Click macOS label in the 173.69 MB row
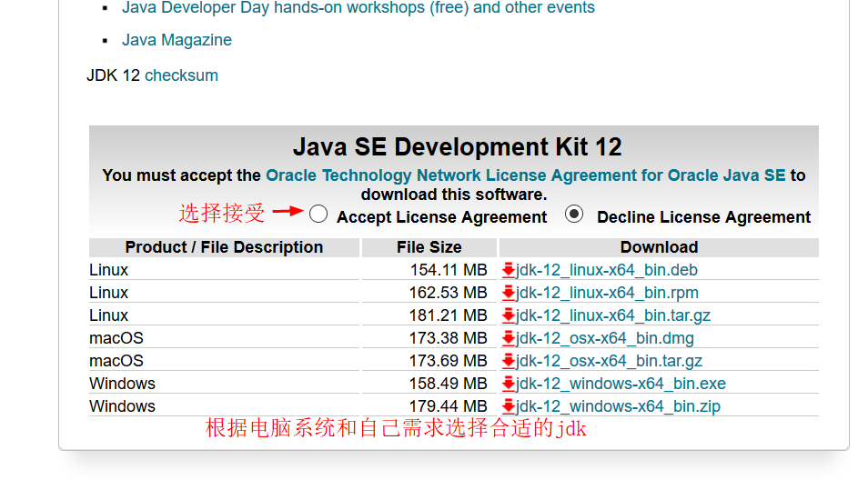 (116, 361)
